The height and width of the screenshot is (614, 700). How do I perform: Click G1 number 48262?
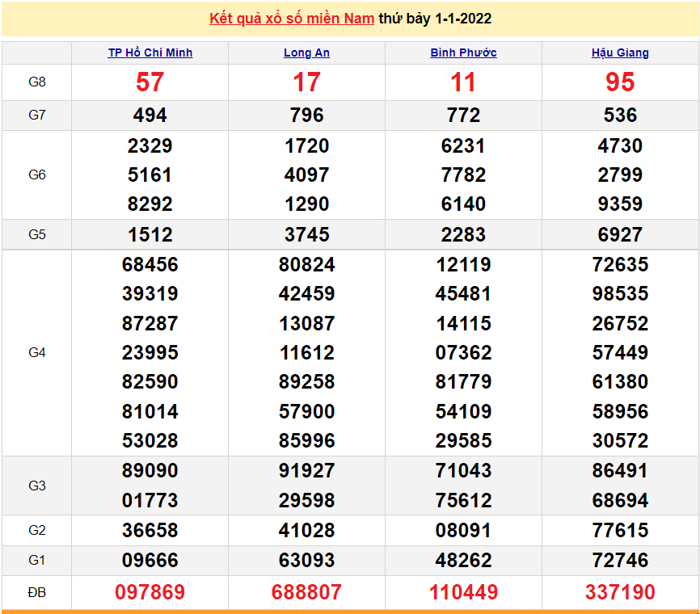pyautogui.click(x=463, y=561)
